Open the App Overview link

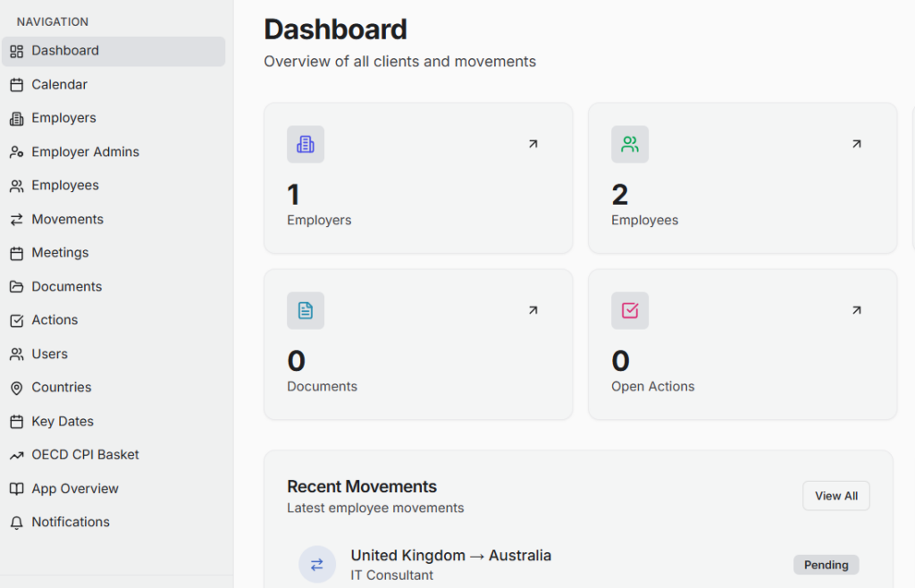[74, 489]
